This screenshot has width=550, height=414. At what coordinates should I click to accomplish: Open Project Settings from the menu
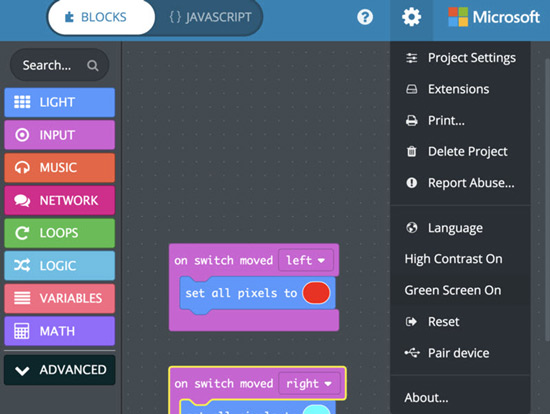460,58
